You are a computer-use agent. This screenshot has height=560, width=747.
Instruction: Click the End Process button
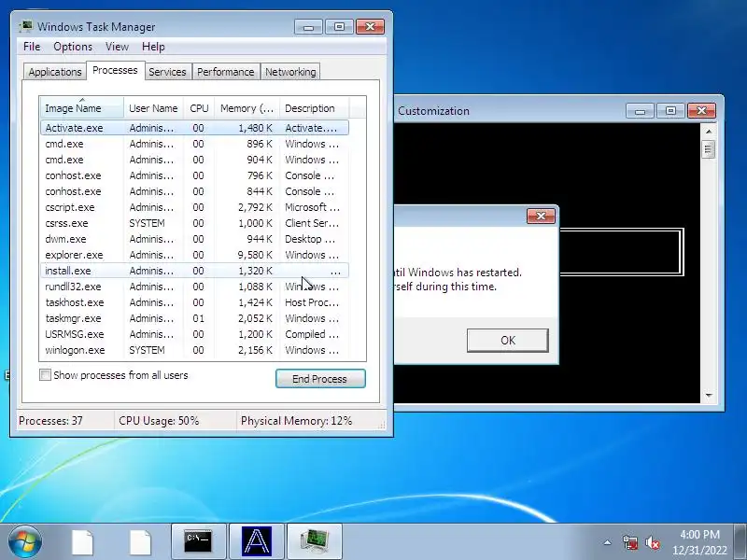click(320, 379)
